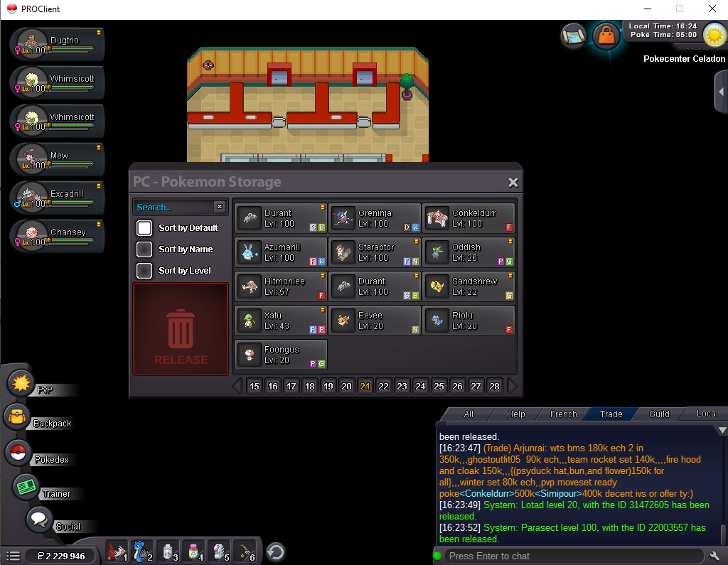Switch to the Guild chat tab
The width and height of the screenshot is (728, 565).
point(659,414)
